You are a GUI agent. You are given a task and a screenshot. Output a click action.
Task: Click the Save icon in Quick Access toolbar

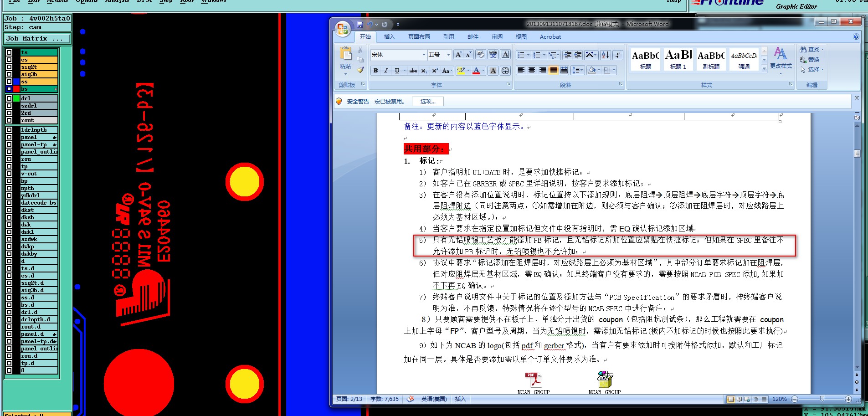click(360, 24)
